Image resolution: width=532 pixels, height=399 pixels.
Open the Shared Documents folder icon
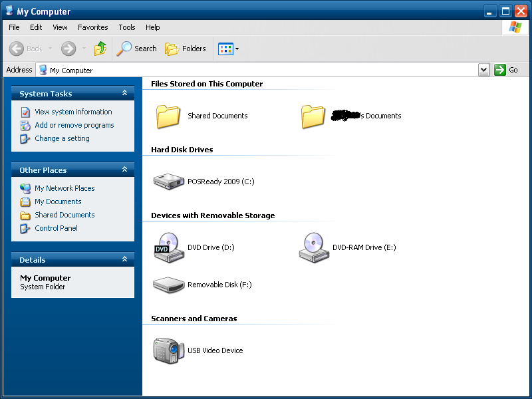coord(168,116)
